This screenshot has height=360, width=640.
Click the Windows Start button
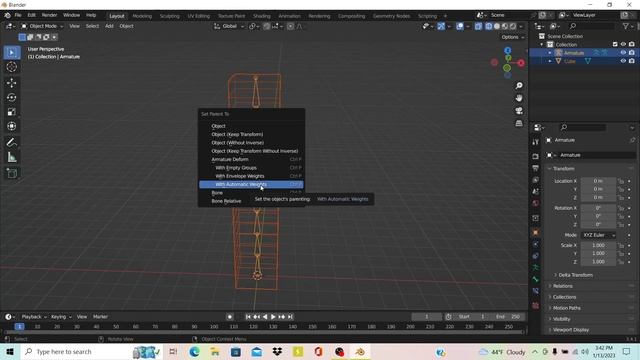pos(10,352)
